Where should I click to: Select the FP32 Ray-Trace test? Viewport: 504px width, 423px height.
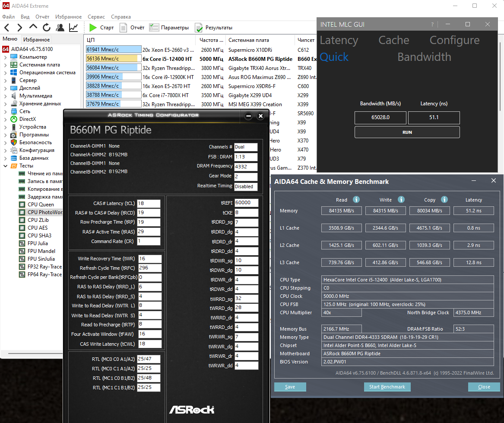point(44,267)
